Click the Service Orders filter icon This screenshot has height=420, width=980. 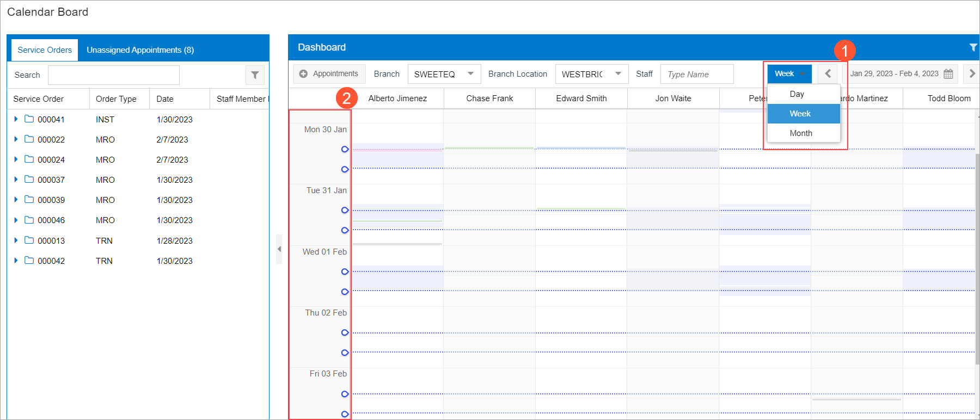[255, 75]
